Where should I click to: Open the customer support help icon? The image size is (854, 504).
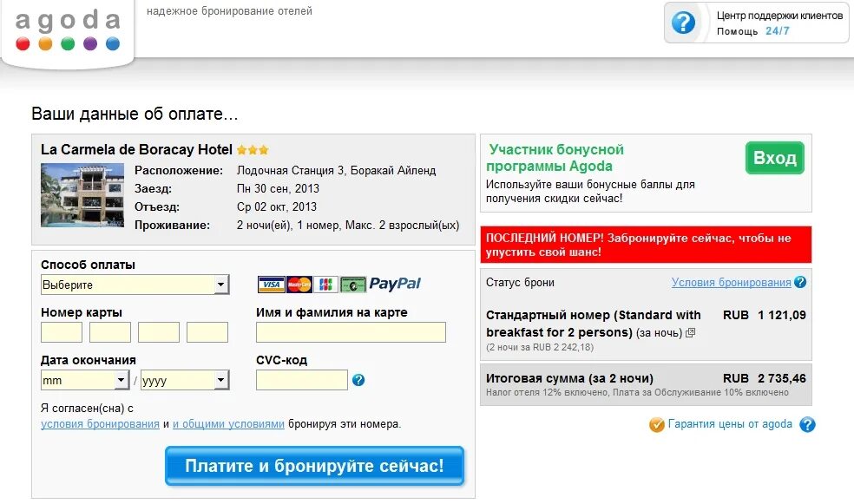click(x=683, y=23)
